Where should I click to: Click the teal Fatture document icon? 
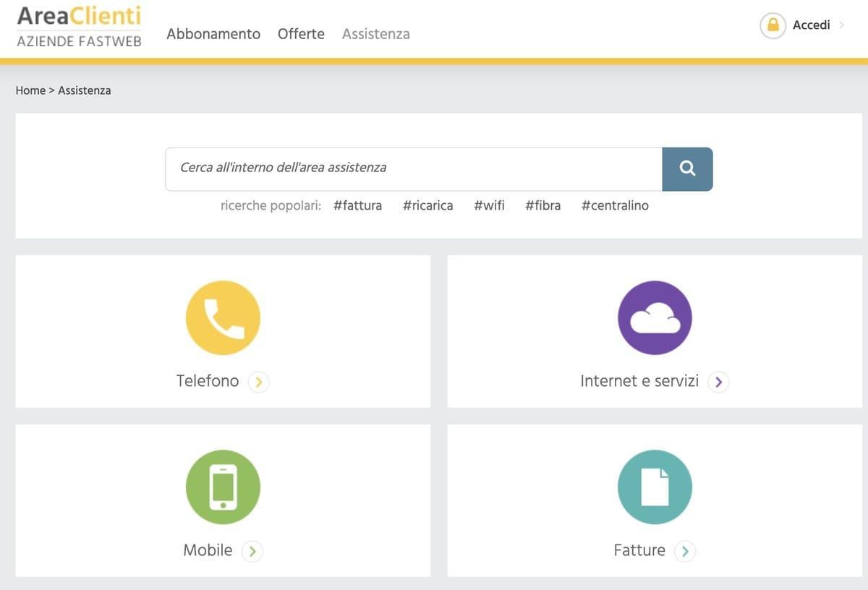pos(655,487)
